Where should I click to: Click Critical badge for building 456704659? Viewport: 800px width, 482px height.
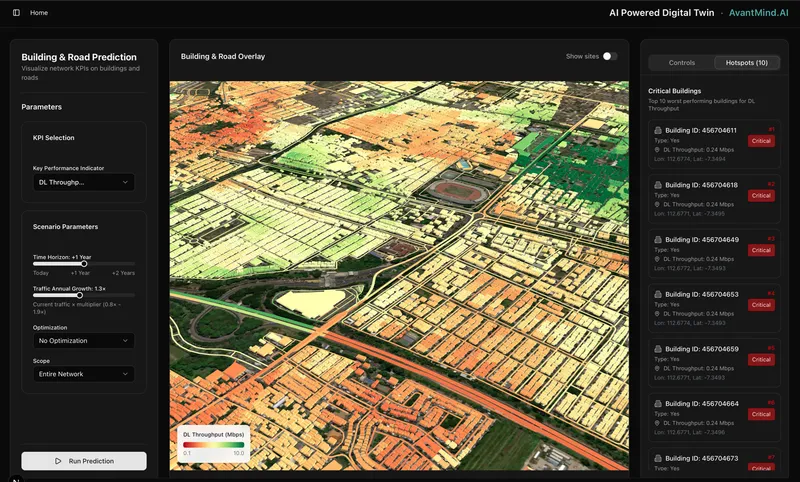click(761, 360)
